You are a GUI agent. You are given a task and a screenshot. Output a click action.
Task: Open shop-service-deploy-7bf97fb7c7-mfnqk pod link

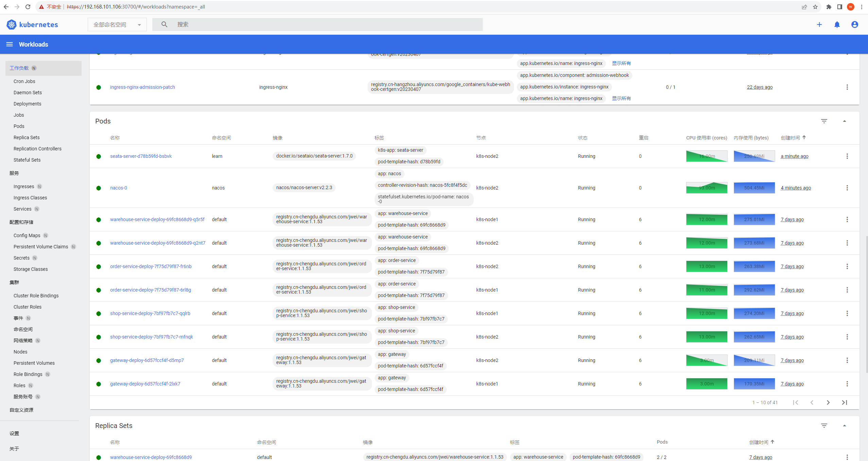(152, 337)
